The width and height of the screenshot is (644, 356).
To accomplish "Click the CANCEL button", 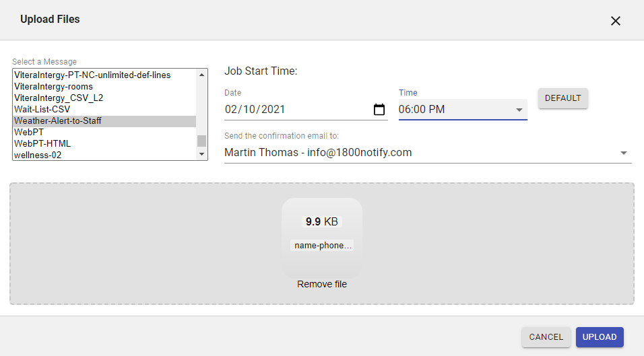I will pyautogui.click(x=546, y=337).
